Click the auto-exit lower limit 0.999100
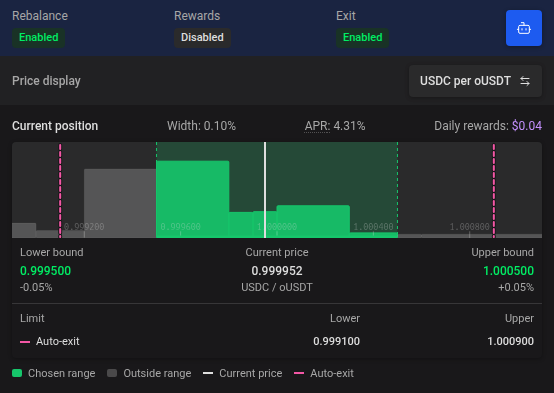The image size is (554, 393). point(336,341)
